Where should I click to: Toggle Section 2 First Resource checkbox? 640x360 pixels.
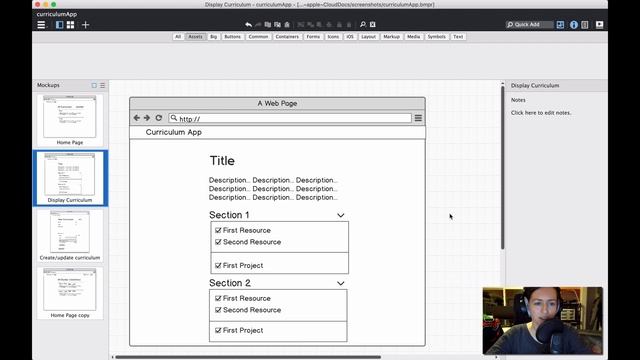(x=218, y=298)
